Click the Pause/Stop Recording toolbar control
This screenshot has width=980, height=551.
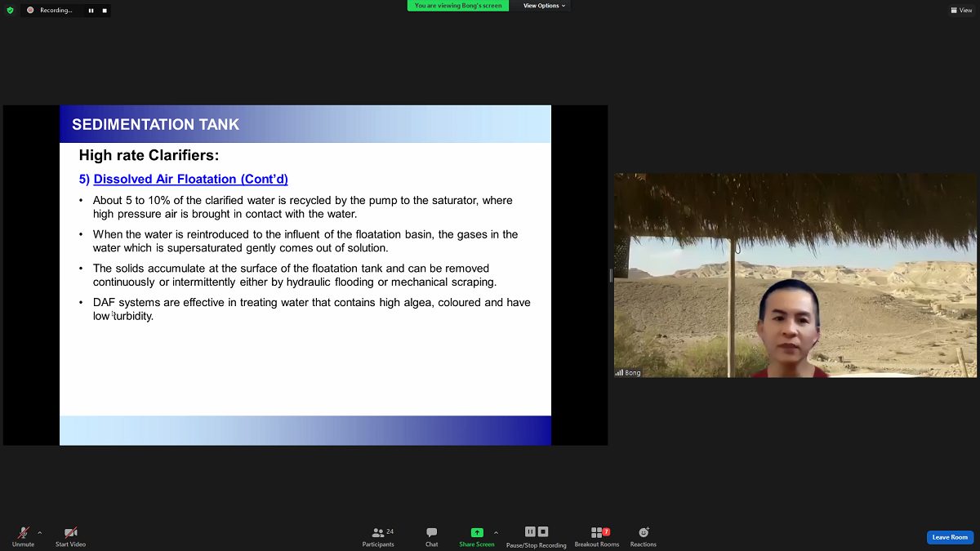point(537,536)
